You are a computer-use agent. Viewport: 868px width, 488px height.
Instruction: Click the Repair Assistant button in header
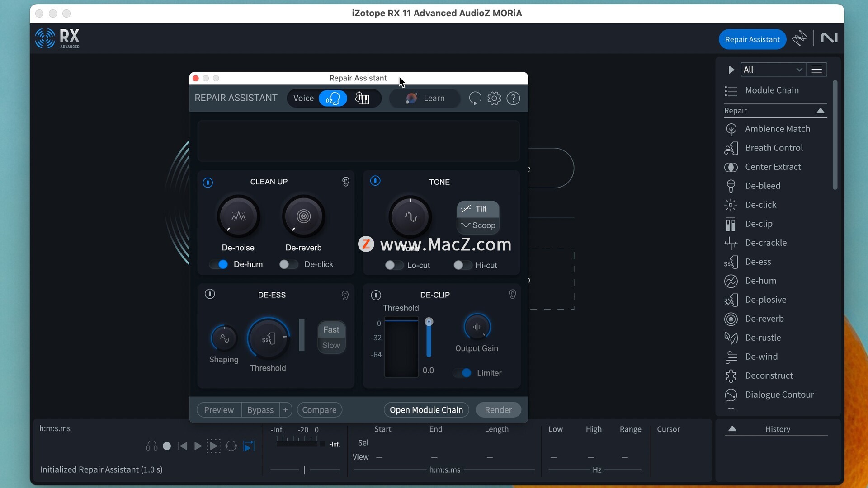[x=752, y=39]
